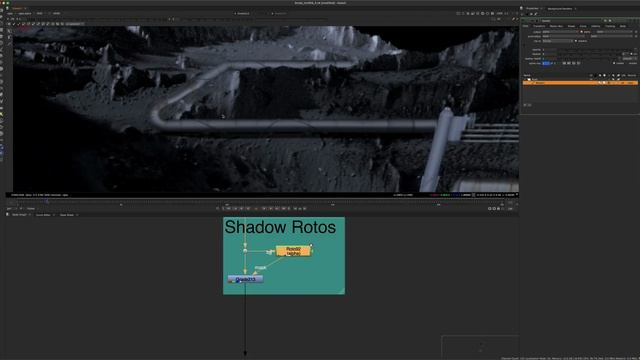Select the highlighted Bezier1 row in the shape list

point(580,83)
